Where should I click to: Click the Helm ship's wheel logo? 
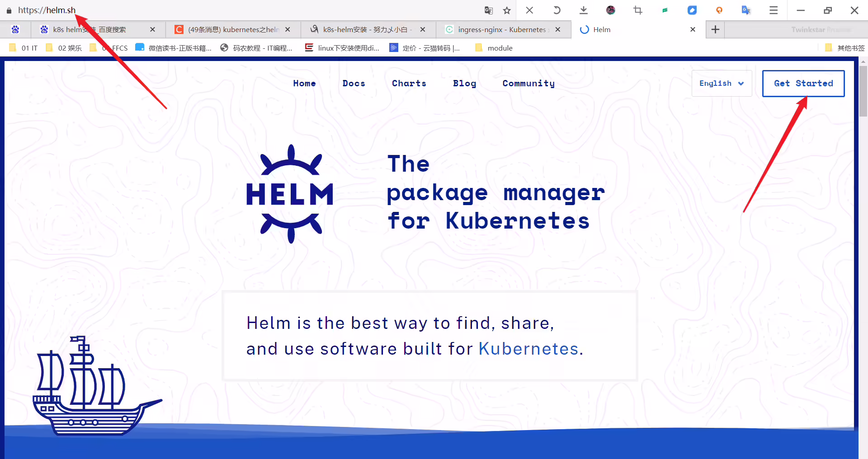pos(290,194)
